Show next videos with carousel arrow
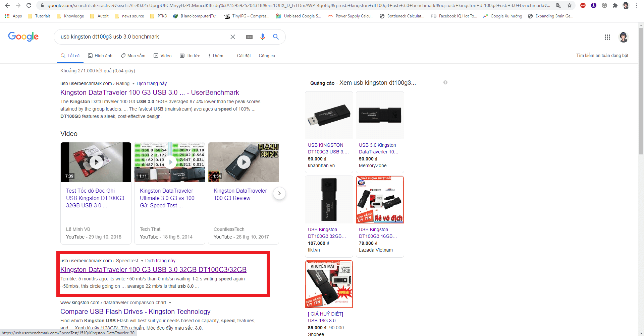This screenshot has height=336, width=644. [279, 193]
